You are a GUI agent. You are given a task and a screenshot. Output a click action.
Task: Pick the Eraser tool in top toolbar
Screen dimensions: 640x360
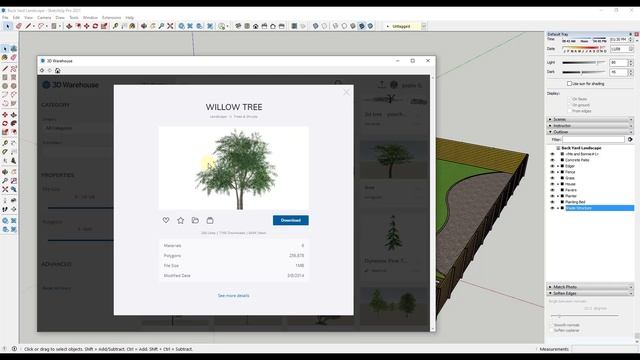pyautogui.click(x=19, y=26)
